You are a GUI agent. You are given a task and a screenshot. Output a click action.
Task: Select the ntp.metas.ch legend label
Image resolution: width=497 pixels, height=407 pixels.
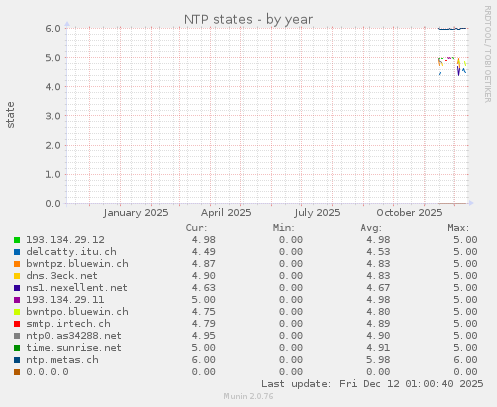click(62, 360)
